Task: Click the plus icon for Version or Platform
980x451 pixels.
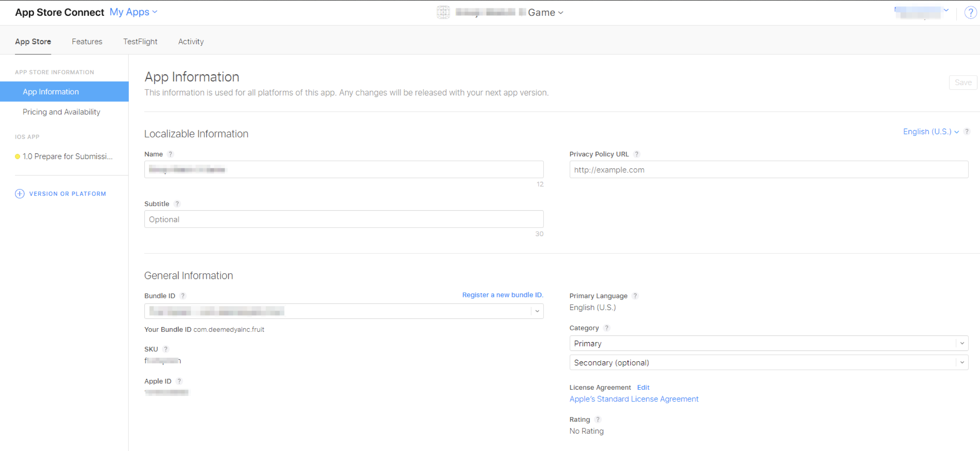Action: pos(19,194)
